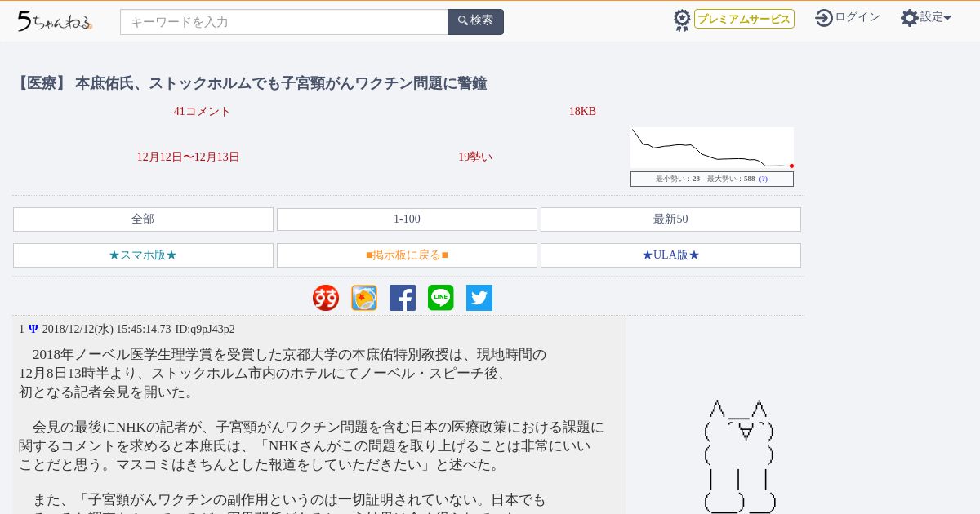Share via the orange bookmark icon

pos(364,298)
